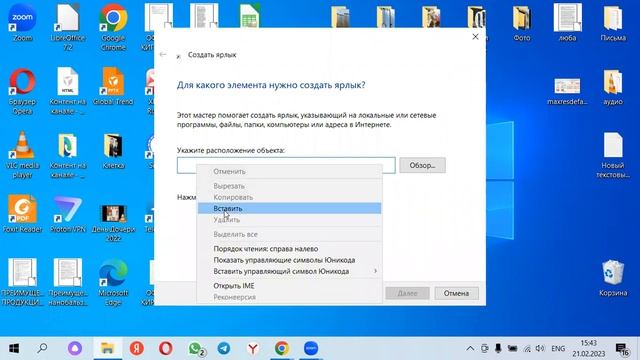640x360 pixels.
Task: Open Yandex from the taskbar
Action: click(137, 349)
